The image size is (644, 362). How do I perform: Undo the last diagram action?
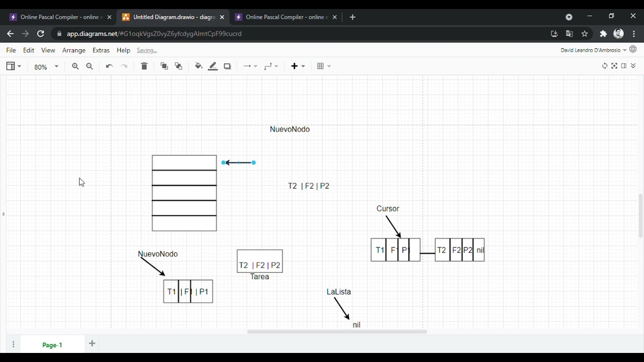click(109, 66)
